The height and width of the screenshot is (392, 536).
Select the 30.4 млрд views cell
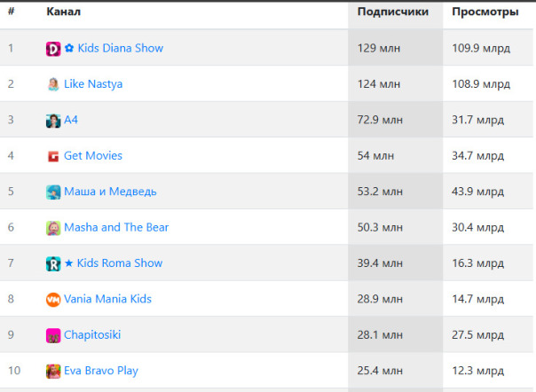point(488,227)
